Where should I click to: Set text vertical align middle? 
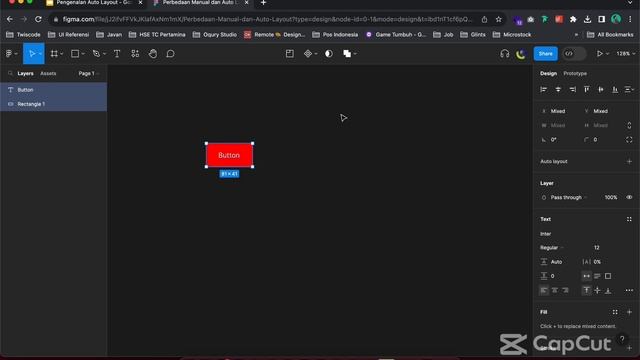pyautogui.click(x=597, y=290)
